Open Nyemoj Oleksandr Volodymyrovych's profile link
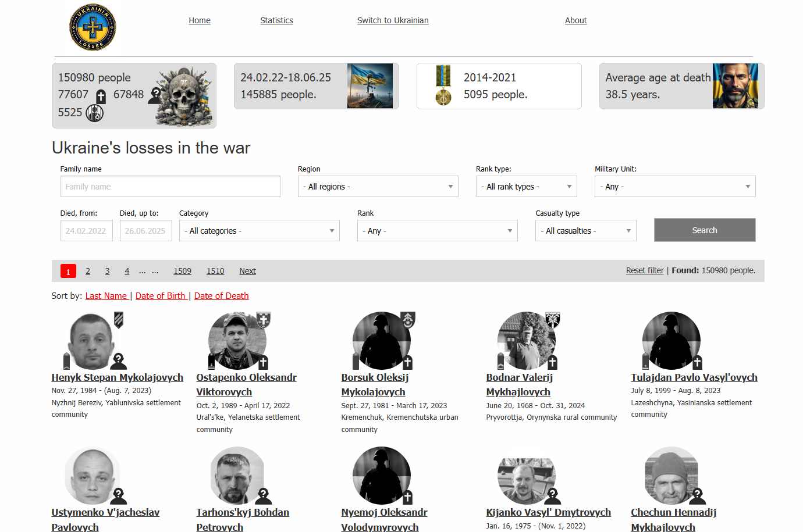The image size is (803, 532). (385, 520)
